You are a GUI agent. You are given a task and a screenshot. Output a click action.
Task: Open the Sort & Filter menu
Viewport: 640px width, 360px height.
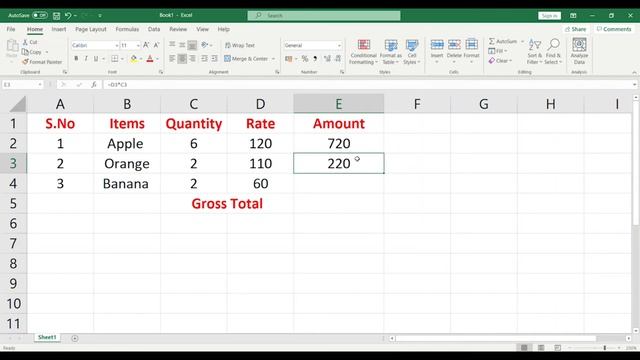click(x=534, y=51)
